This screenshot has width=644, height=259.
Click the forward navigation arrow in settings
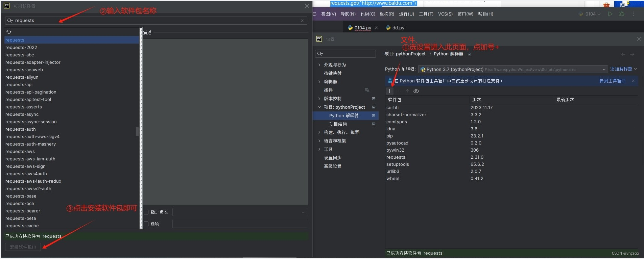(x=632, y=54)
